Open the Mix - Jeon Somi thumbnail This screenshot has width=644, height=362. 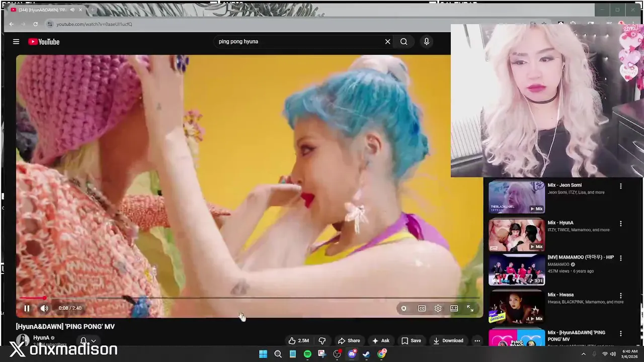point(517,197)
